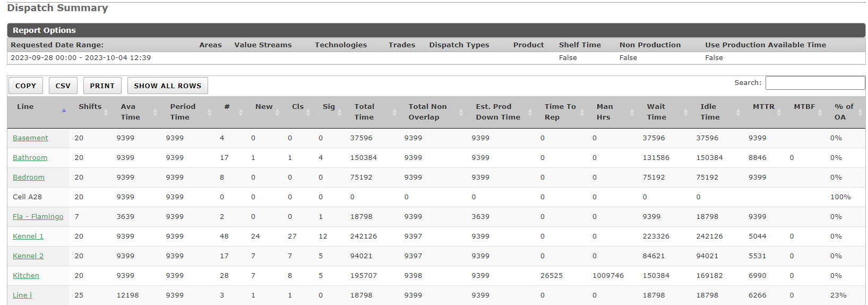Click the COPY button
Screen dimensions: 868x305
pyautogui.click(x=25, y=86)
